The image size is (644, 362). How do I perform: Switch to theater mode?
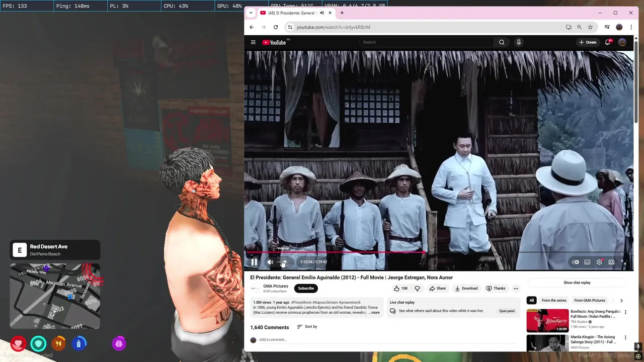(611, 262)
